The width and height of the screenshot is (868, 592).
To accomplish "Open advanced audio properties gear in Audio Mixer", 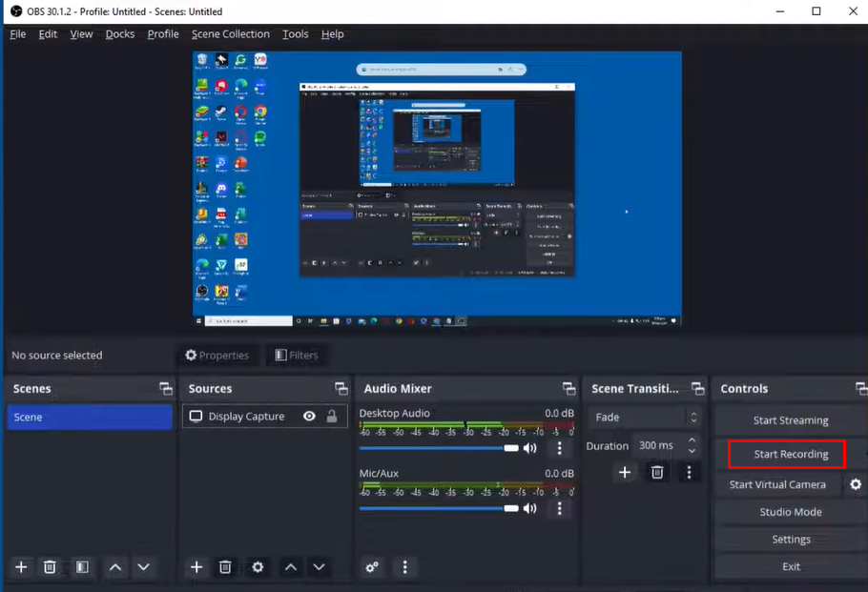I will tap(372, 567).
